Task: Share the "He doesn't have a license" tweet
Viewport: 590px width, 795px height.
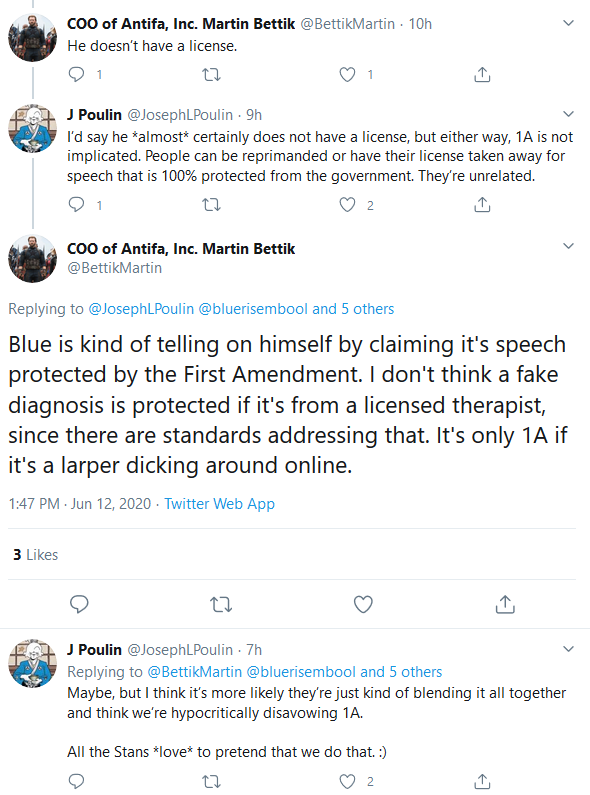Action: point(482,75)
